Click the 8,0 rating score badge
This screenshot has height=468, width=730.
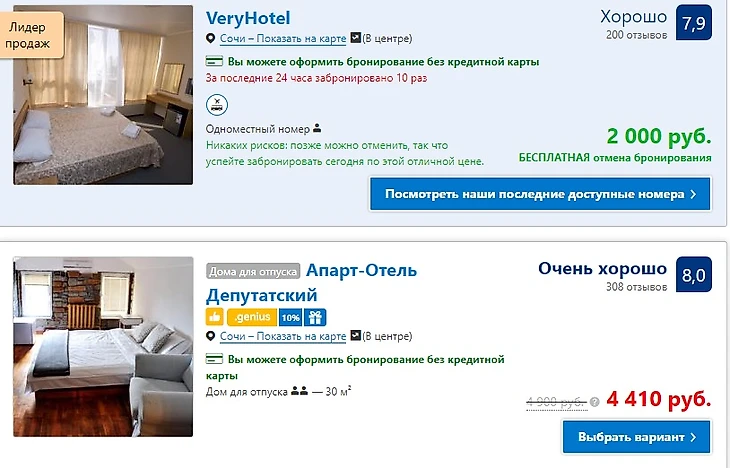pyautogui.click(x=694, y=274)
